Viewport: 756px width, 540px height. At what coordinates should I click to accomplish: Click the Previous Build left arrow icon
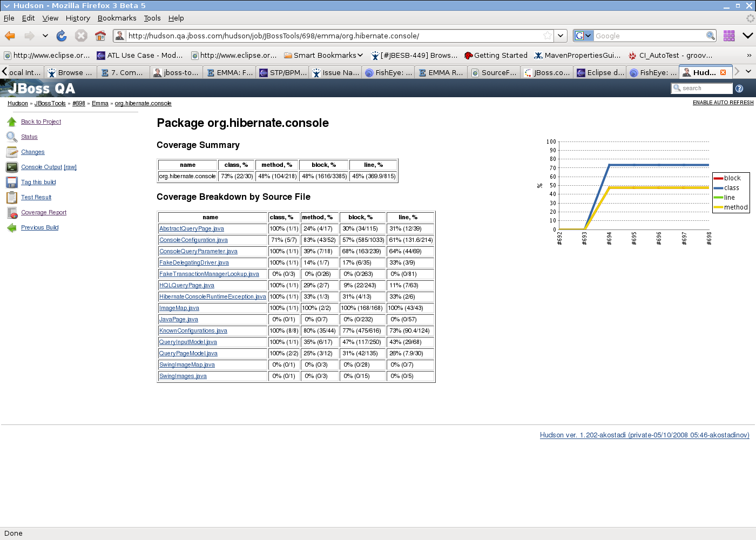coord(12,228)
